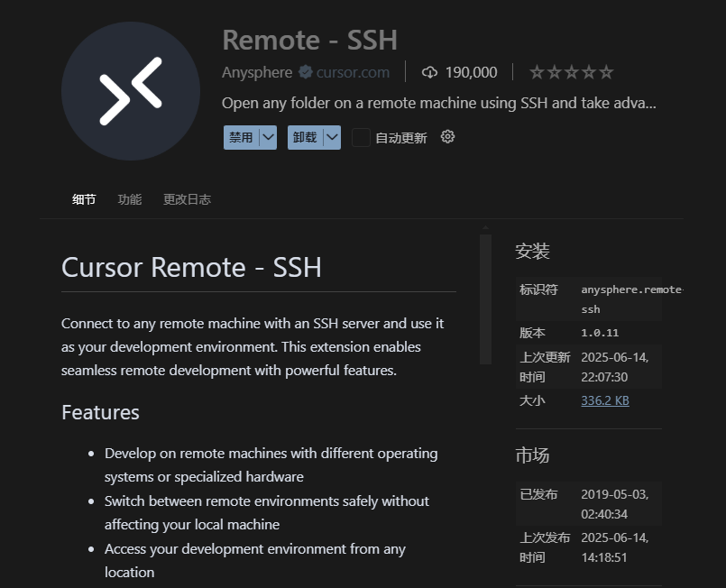Click the 336.2 KB size link
The height and width of the screenshot is (588, 726).
tap(605, 400)
